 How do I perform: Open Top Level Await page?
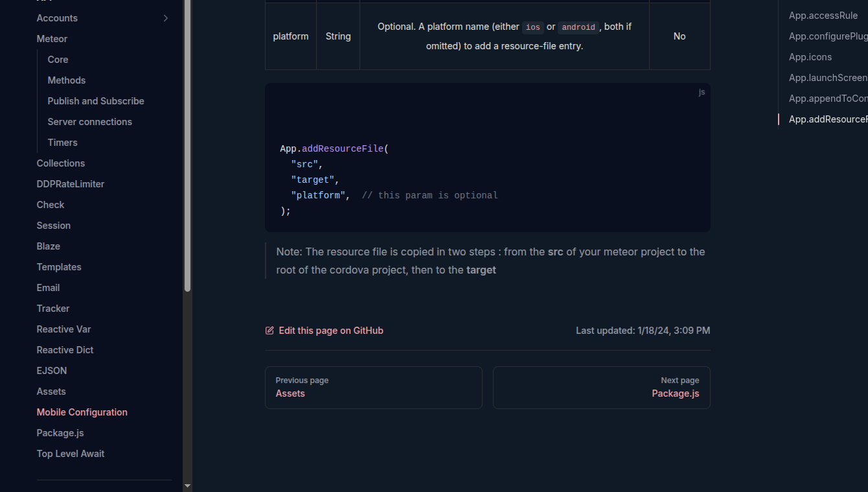pyautogui.click(x=70, y=454)
